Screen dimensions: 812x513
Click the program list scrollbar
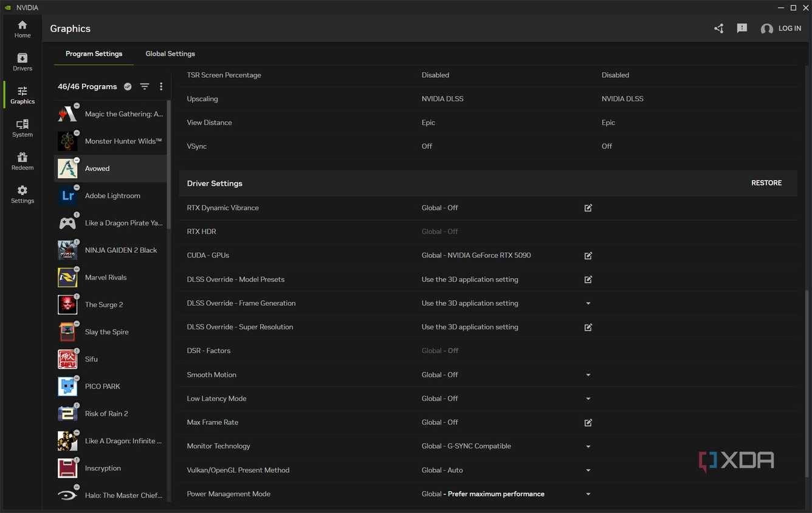169,165
